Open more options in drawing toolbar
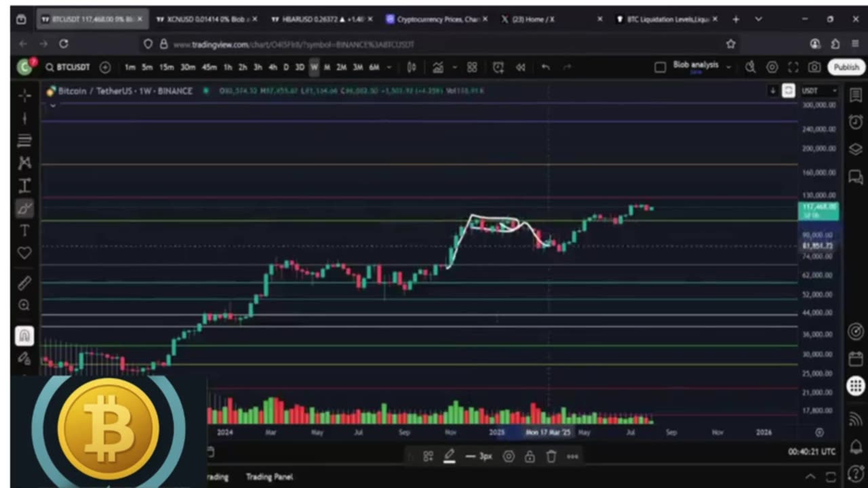 tap(572, 456)
